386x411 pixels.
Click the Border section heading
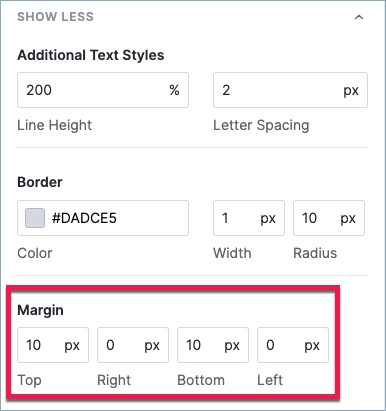tap(40, 182)
